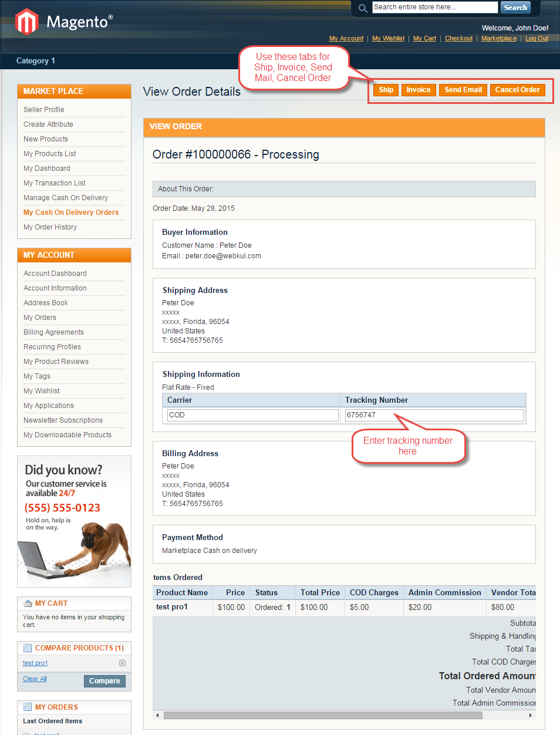Click the horizontal scrollbar right arrow
Screen dimensions: 560x735
coord(531,715)
